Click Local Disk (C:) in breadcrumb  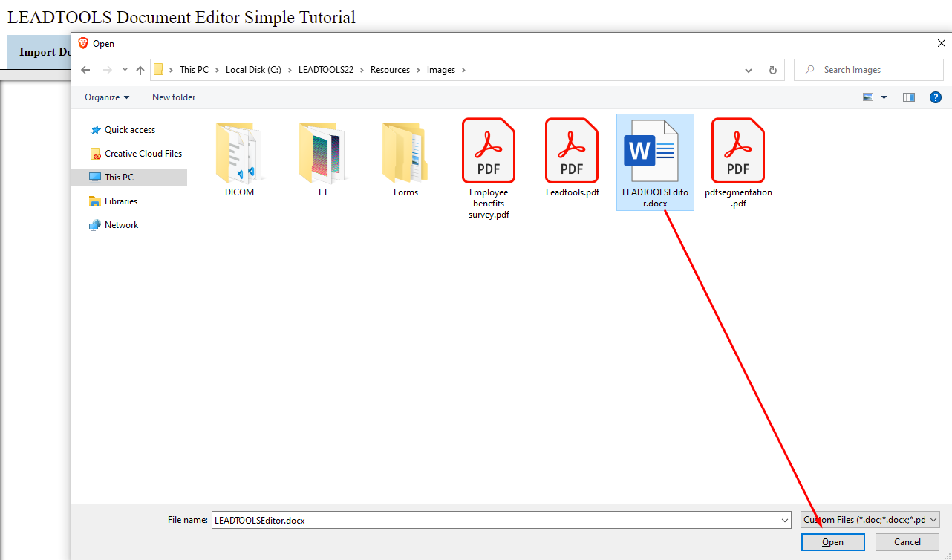253,70
